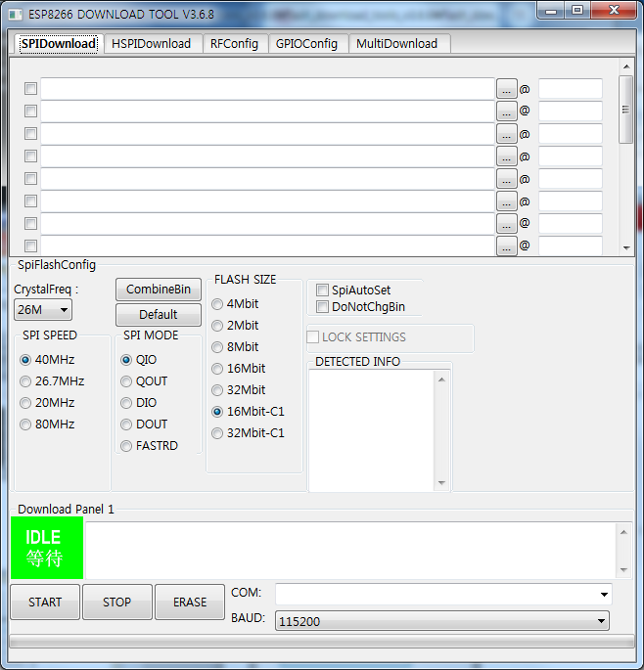
Task: Select 32Mbit-C1 flash size
Action: pos(248,433)
